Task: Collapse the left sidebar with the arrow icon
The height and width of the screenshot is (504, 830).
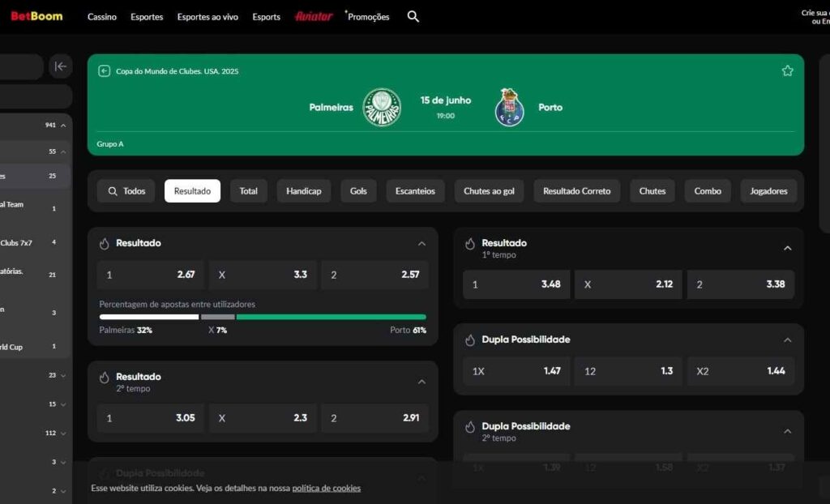Action: (61, 66)
